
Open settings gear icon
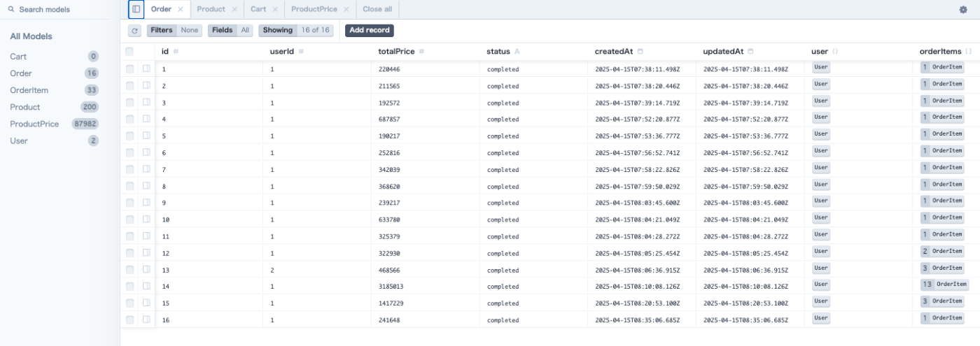[x=963, y=10]
